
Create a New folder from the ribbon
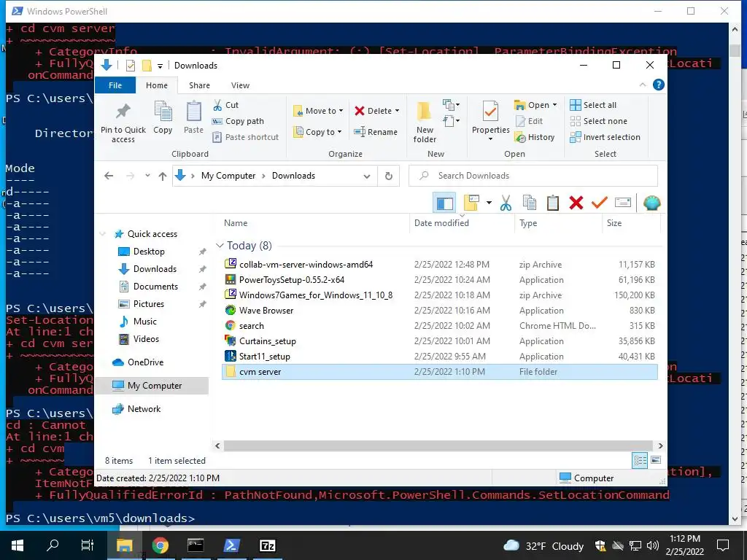pyautogui.click(x=425, y=122)
